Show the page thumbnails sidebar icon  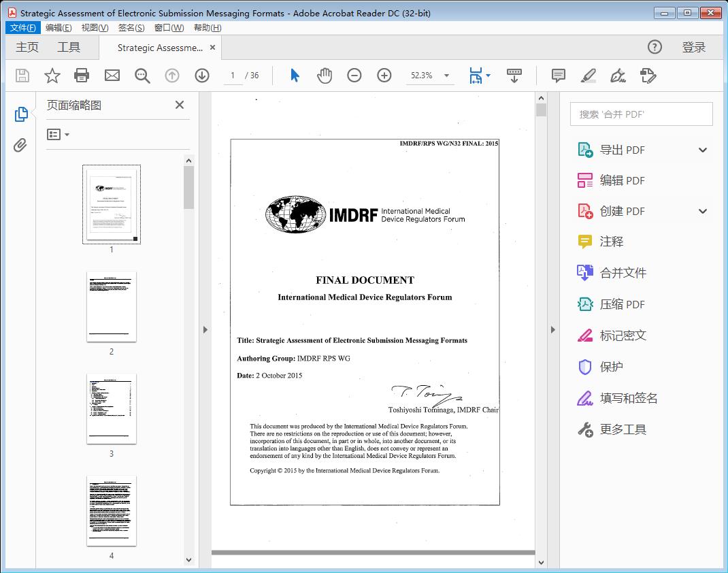click(20, 114)
